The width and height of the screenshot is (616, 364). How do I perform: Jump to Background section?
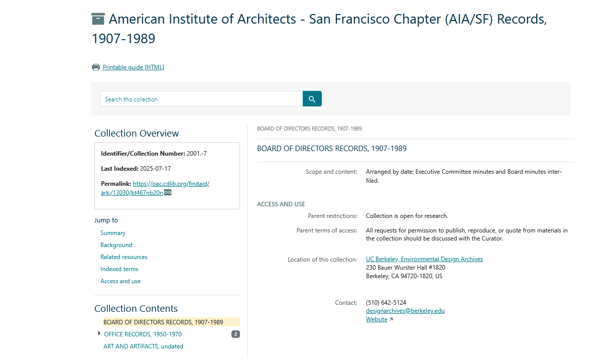click(x=116, y=245)
